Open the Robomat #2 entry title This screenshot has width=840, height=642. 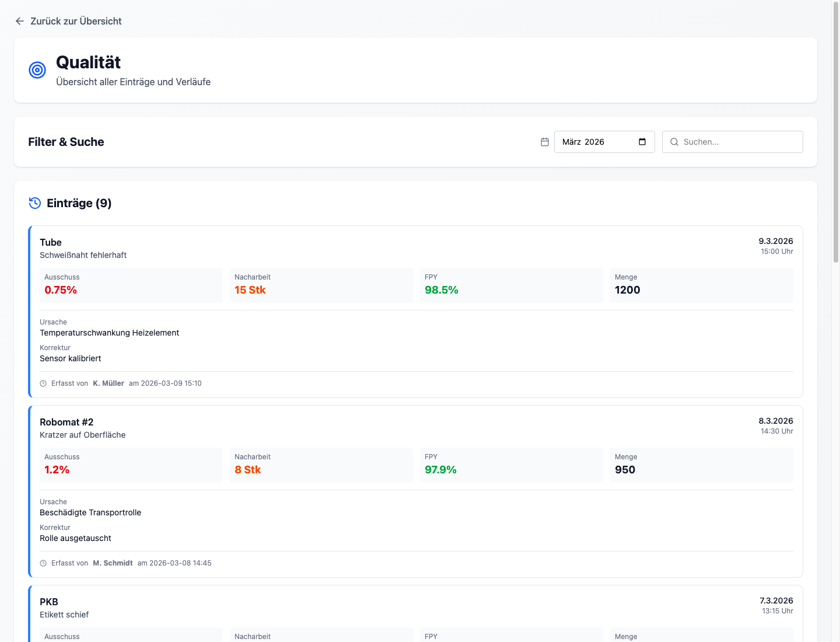pyautogui.click(x=66, y=422)
